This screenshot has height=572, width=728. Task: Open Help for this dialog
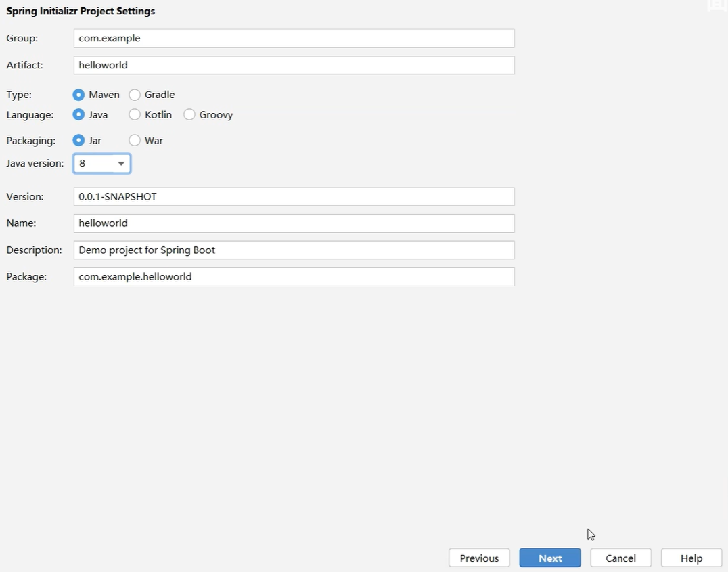tap(691, 558)
